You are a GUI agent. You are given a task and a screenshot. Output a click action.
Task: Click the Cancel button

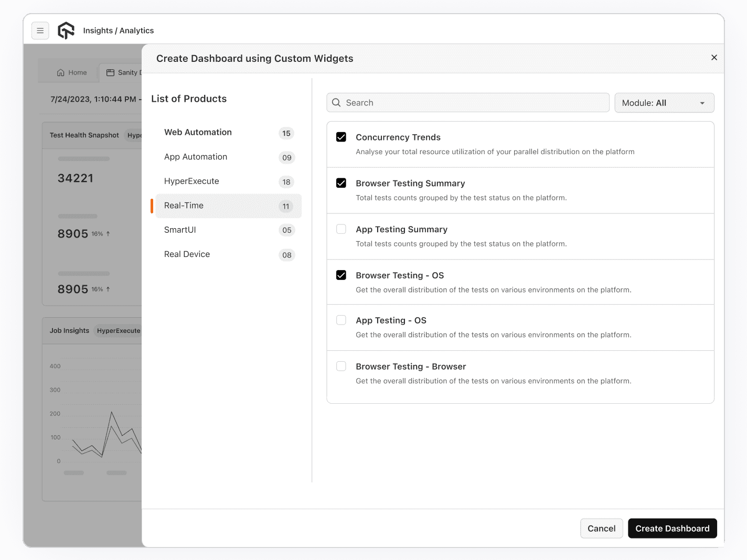(601, 528)
